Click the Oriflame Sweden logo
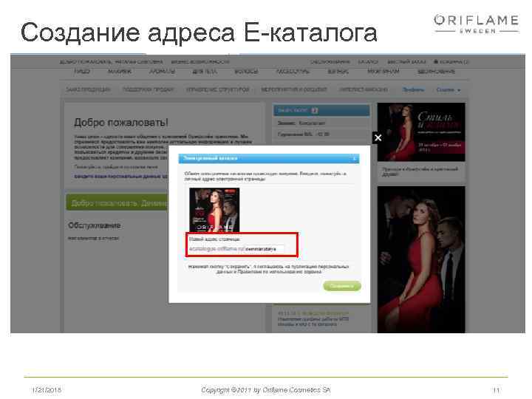The height and width of the screenshot is (399, 532). point(477,24)
